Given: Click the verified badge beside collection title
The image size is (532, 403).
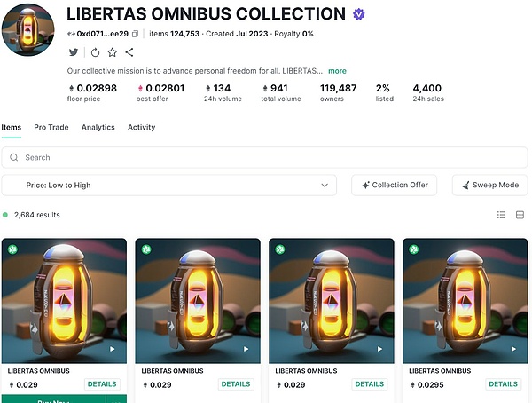Looking at the screenshot, I should 358,14.
